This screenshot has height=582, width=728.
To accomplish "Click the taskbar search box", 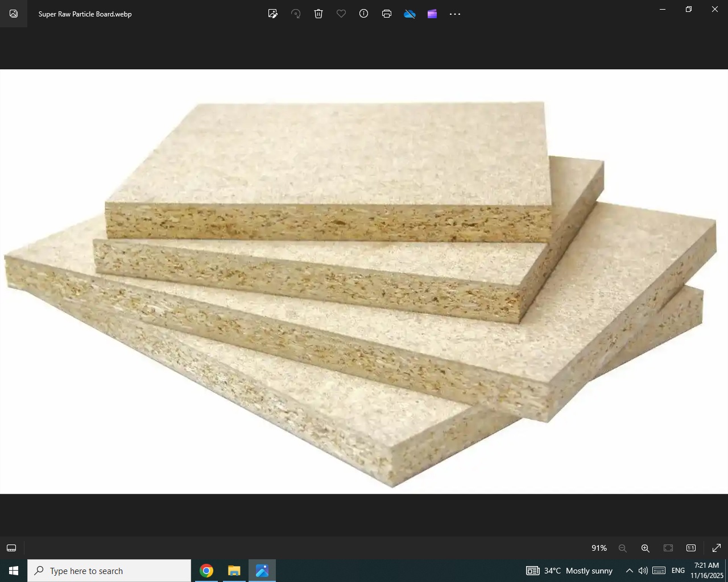I will [x=109, y=571].
